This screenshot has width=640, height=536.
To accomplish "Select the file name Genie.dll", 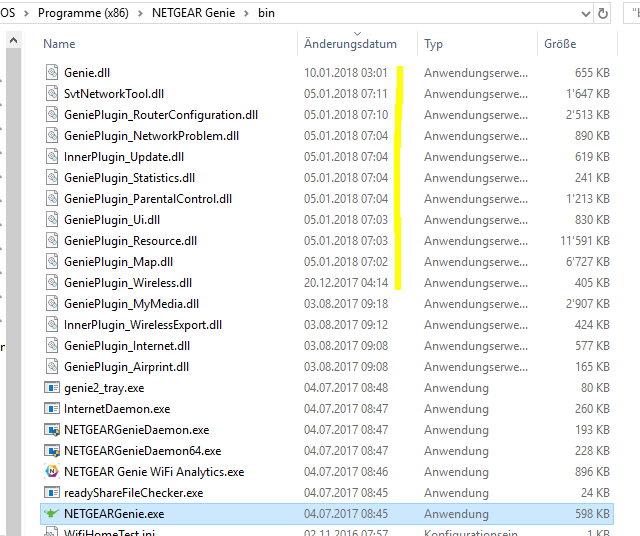I will pyautogui.click(x=87, y=73).
